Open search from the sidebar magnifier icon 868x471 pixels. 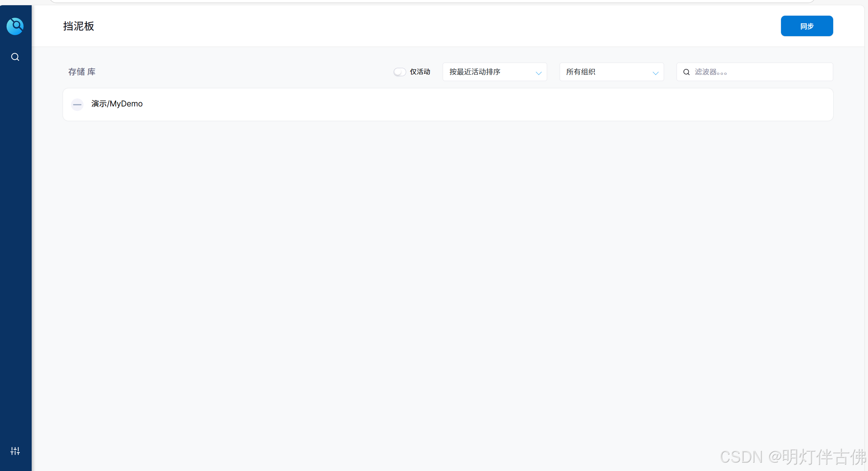[15, 57]
